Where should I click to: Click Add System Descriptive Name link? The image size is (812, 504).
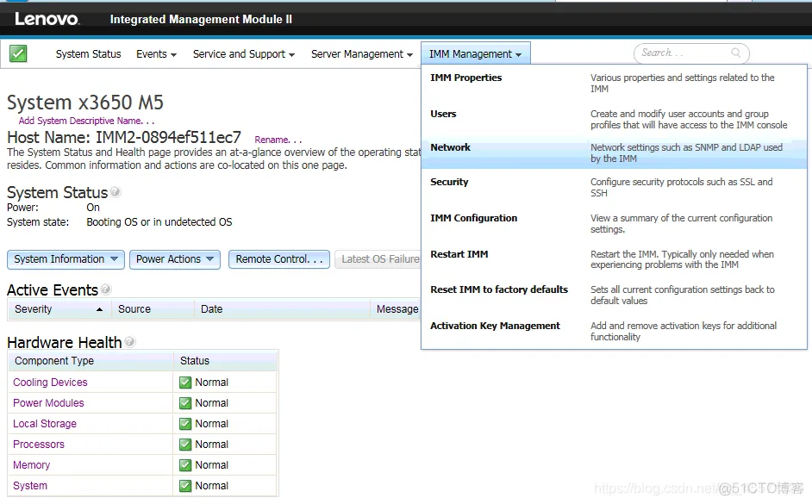[86, 121]
